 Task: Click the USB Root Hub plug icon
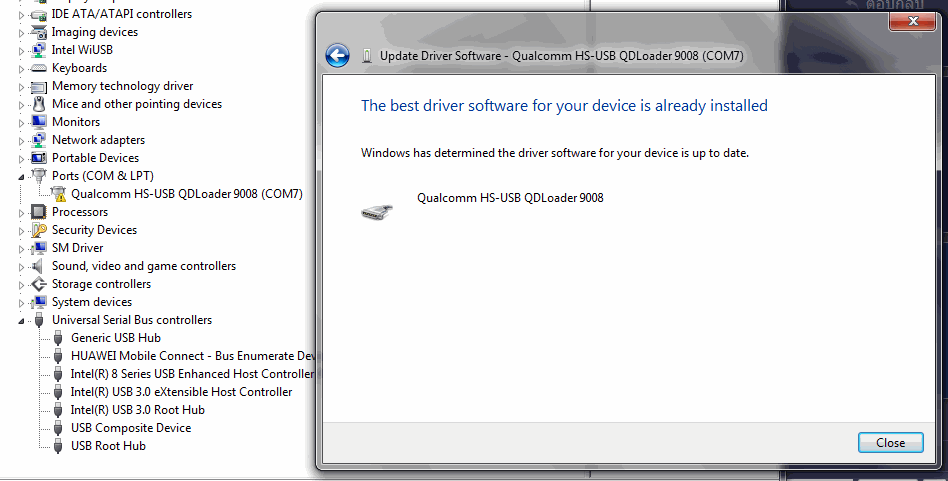tap(58, 447)
